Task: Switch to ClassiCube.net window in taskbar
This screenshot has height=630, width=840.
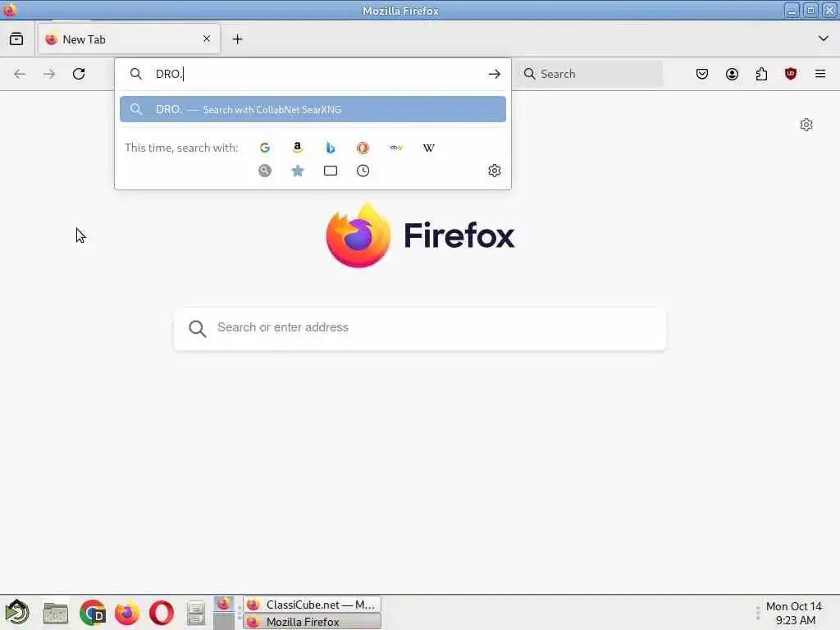Action: pos(313,605)
